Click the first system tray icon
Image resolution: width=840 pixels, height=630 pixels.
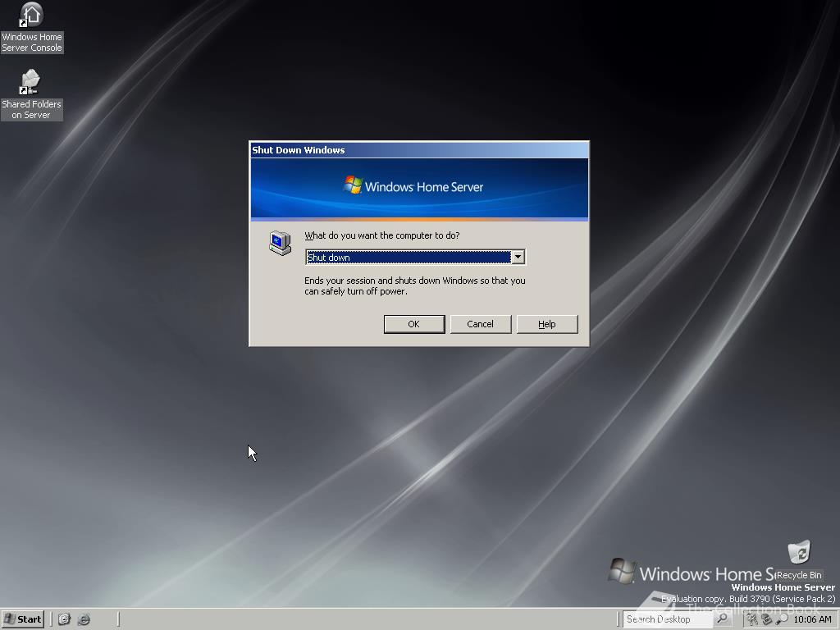click(x=752, y=619)
